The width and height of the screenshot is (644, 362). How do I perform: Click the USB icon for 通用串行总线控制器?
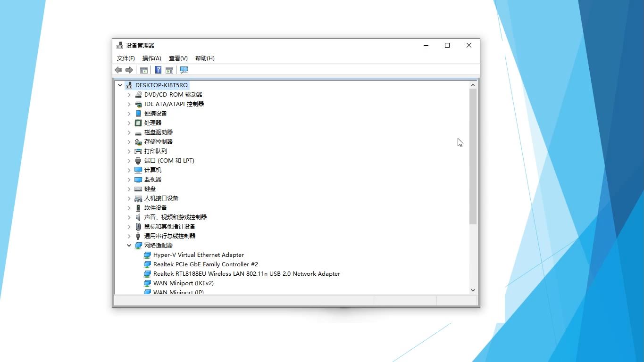138,236
